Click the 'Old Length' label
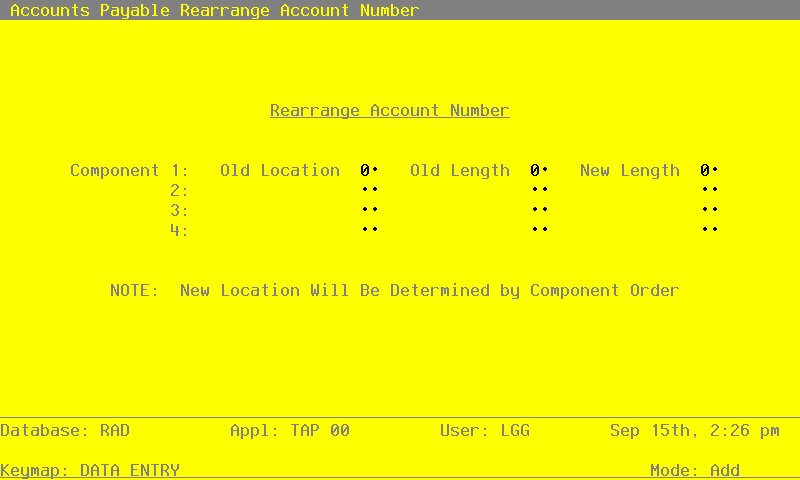800x480 pixels. pyautogui.click(x=460, y=170)
